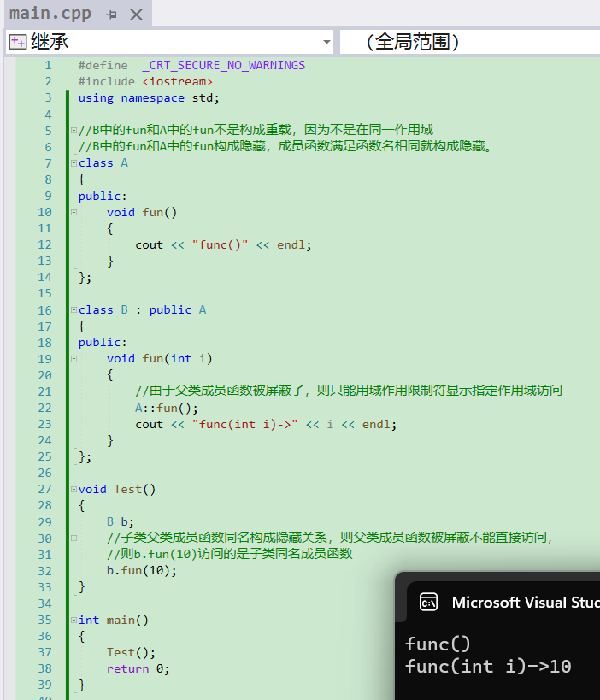Collapse class B definition

click(x=74, y=309)
